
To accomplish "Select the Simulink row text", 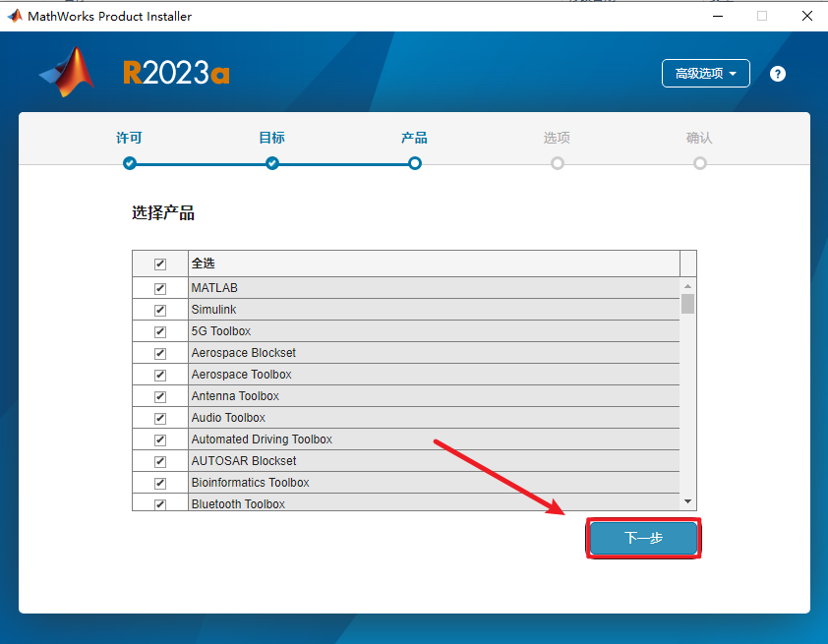I will [213, 310].
